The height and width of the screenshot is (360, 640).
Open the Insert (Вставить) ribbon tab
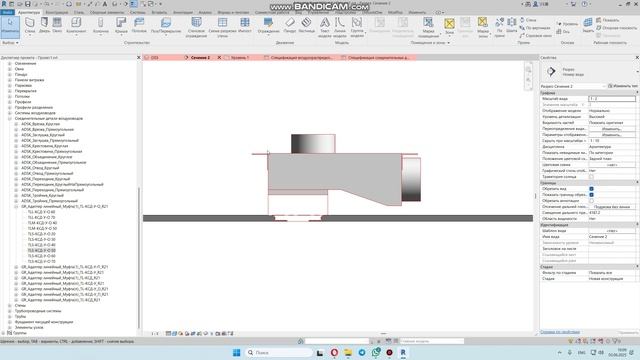(x=159, y=12)
